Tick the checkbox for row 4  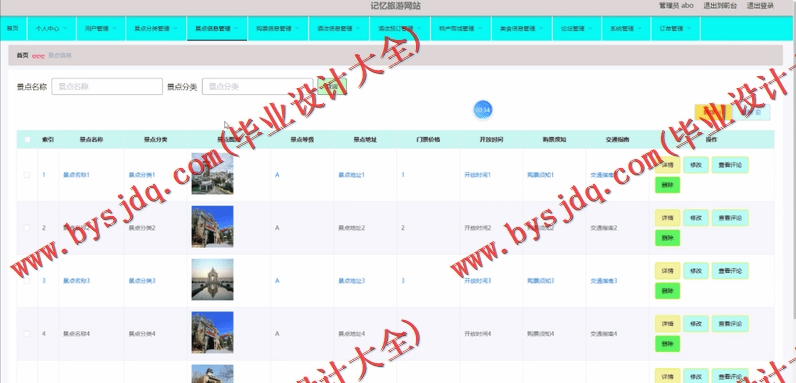(x=27, y=334)
